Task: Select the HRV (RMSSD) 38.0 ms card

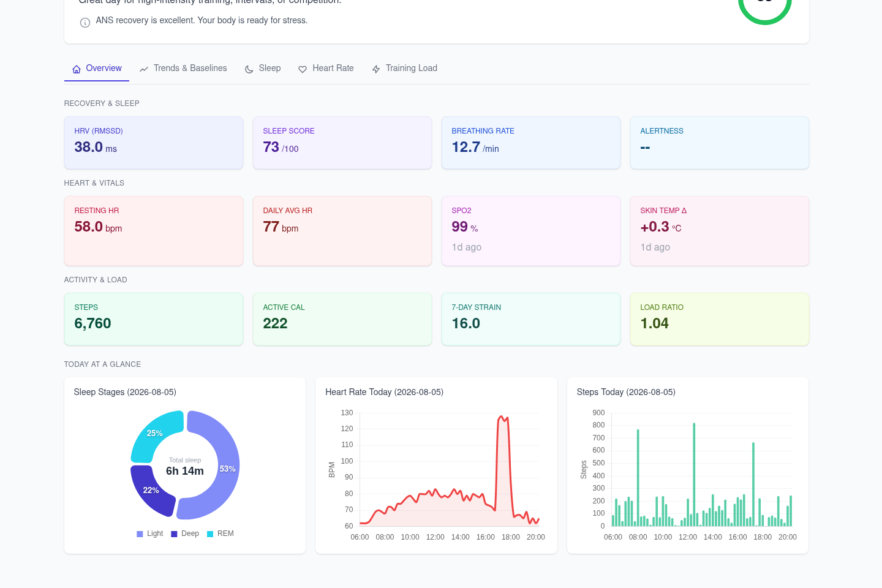Action: point(154,143)
